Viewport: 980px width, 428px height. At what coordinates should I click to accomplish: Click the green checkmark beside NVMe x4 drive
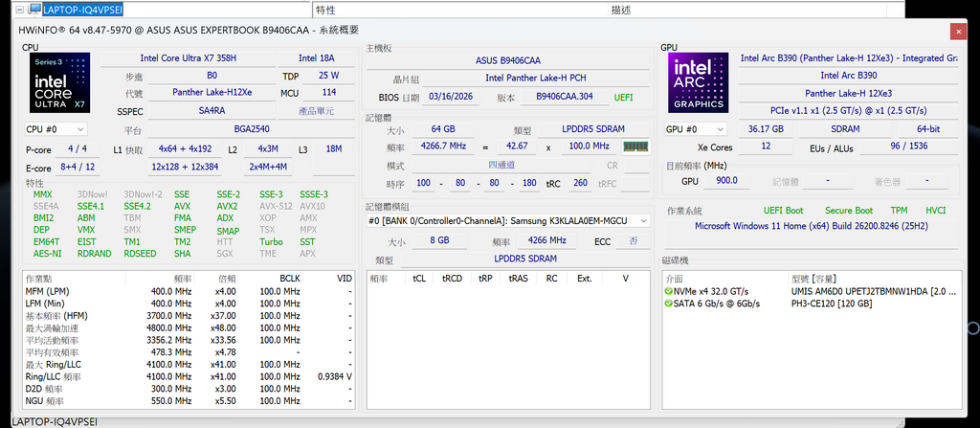click(669, 292)
